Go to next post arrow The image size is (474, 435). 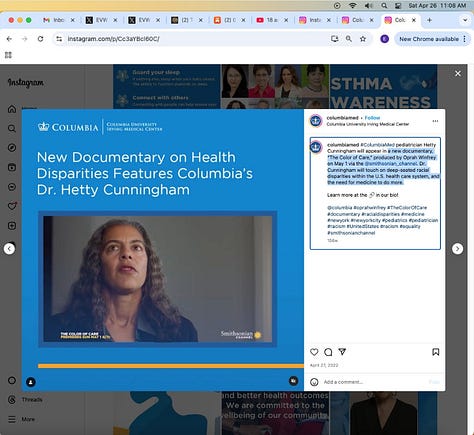click(x=457, y=249)
